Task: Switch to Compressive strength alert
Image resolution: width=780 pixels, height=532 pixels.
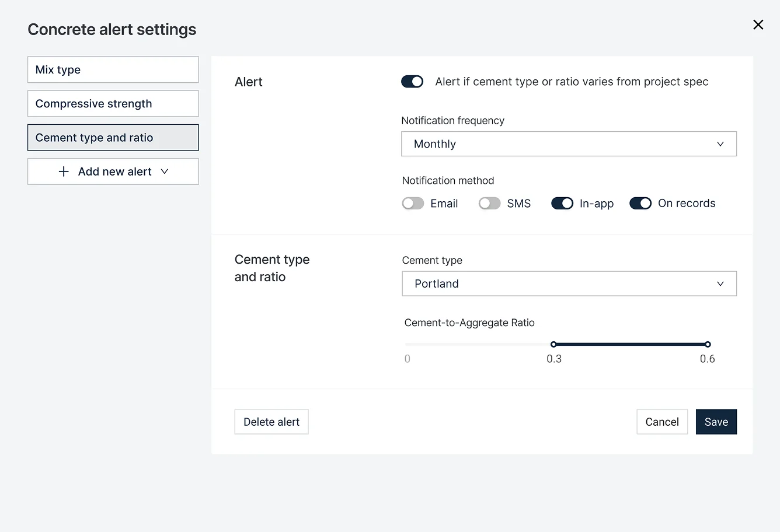Action: (x=113, y=103)
